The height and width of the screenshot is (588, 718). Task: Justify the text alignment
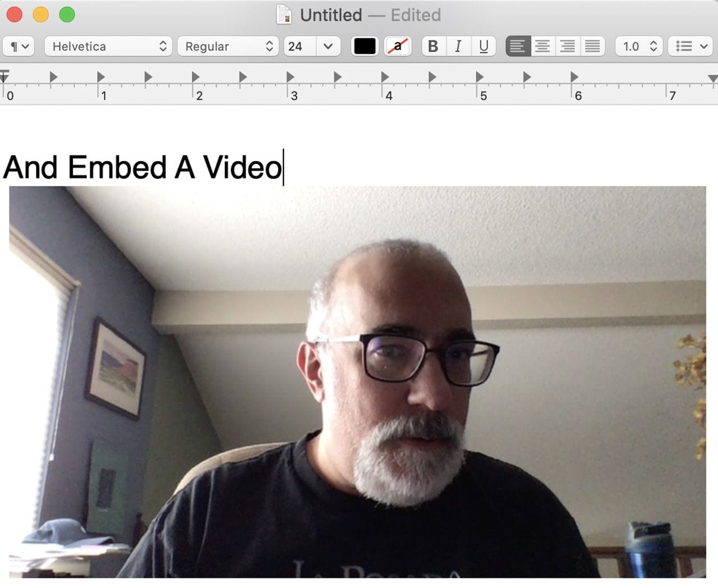coord(592,47)
